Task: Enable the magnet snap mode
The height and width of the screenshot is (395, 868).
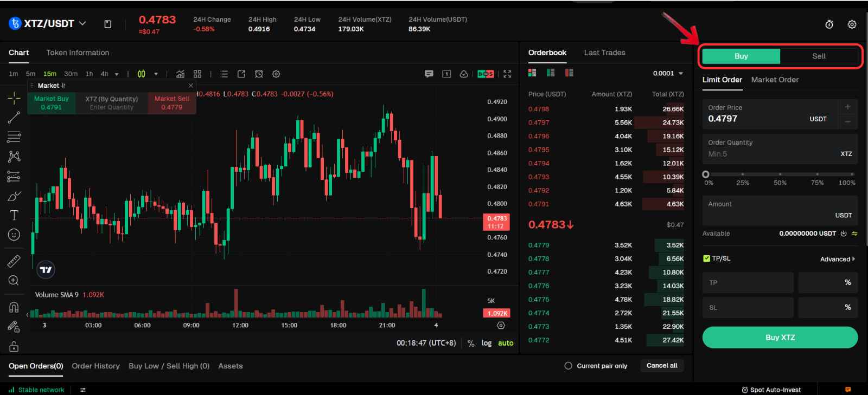Action: pos(14,307)
